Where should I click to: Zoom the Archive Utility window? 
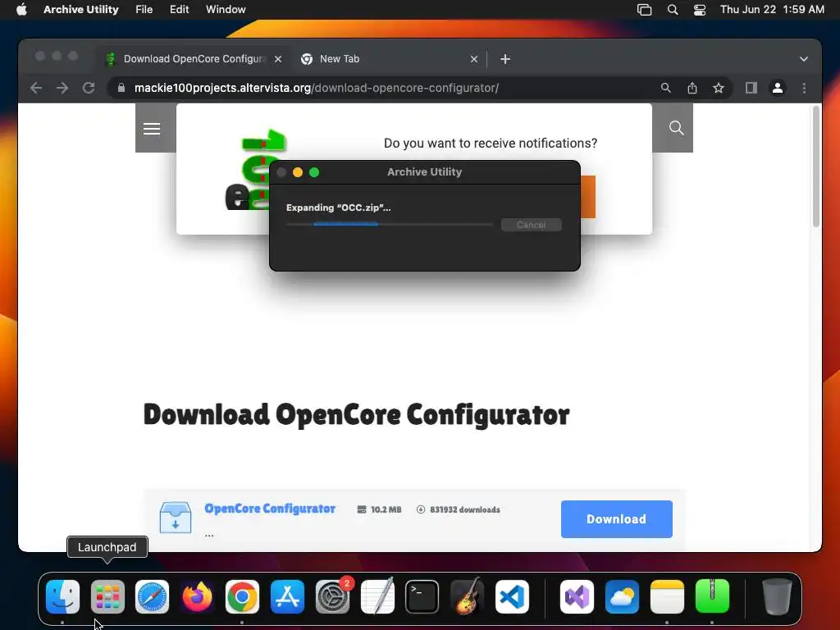pos(314,172)
